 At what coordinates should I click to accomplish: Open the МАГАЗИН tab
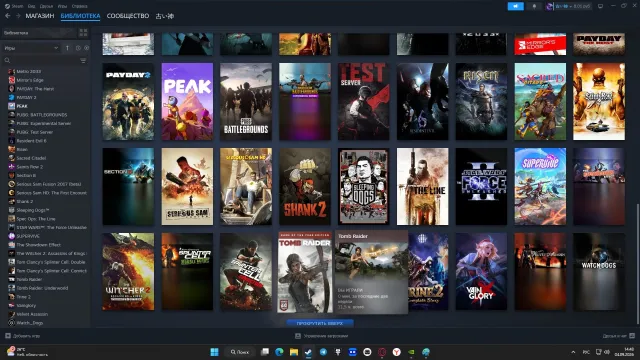(40, 16)
